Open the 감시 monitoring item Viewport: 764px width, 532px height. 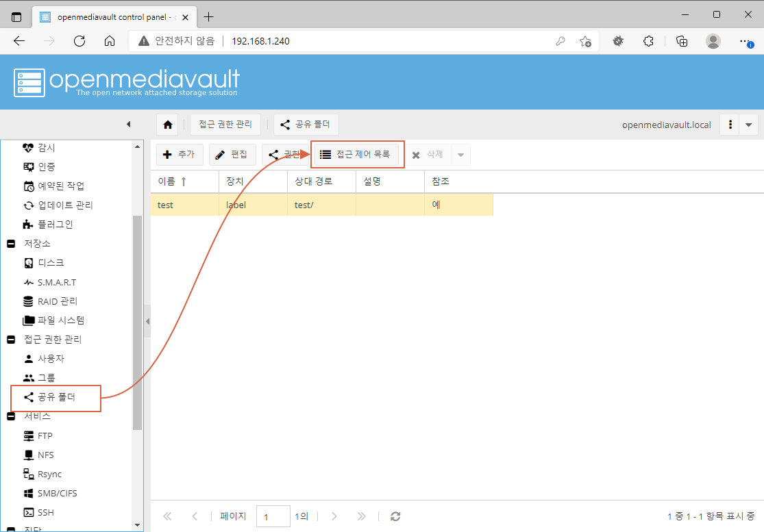(39, 147)
